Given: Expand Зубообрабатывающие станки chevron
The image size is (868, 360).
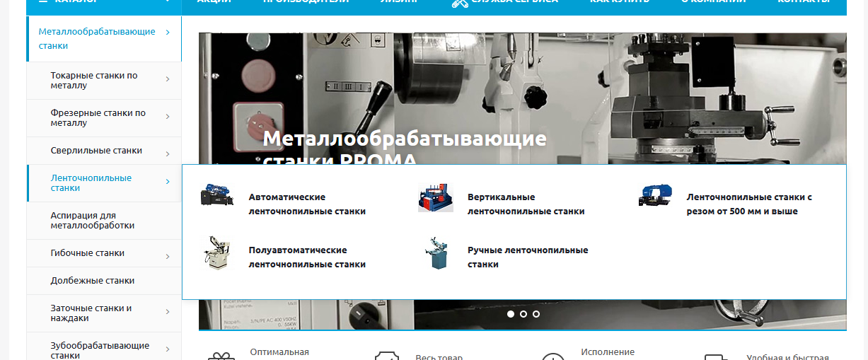Looking at the screenshot, I should click(168, 349).
